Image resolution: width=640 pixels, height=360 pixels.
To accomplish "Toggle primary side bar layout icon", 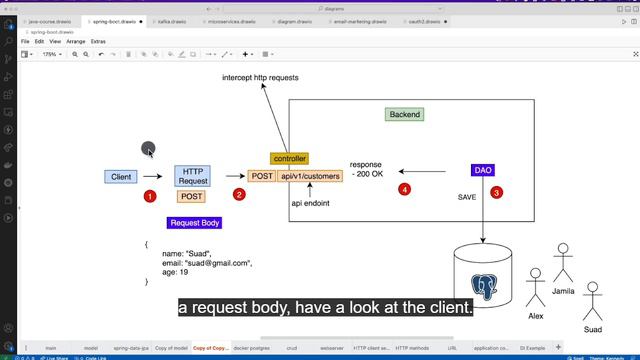I will [x=620, y=9].
